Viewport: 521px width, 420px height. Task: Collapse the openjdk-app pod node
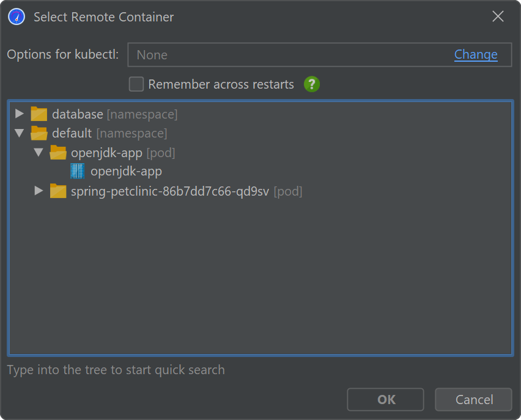pyautogui.click(x=39, y=153)
